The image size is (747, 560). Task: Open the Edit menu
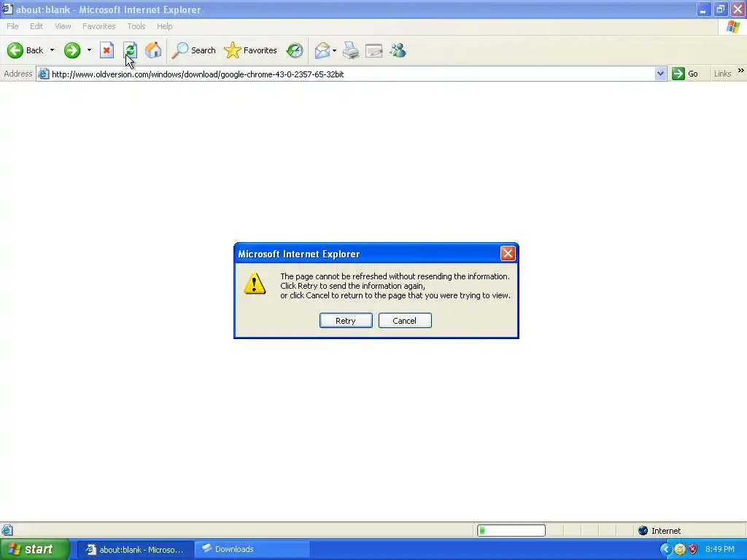(36, 26)
